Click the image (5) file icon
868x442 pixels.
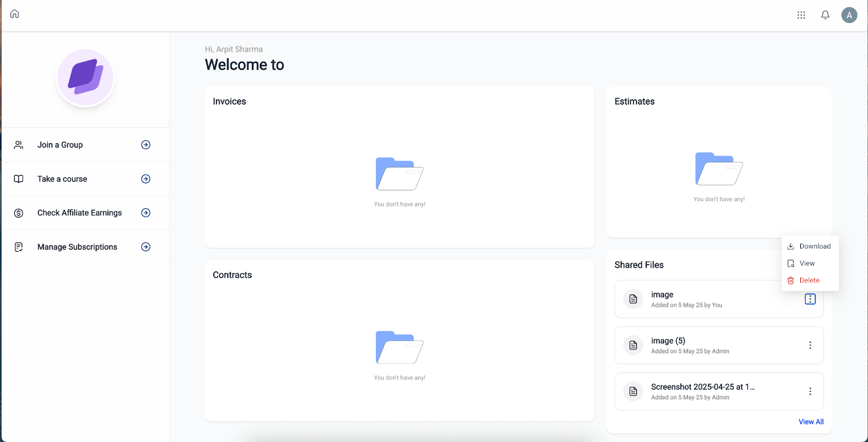[x=633, y=345]
